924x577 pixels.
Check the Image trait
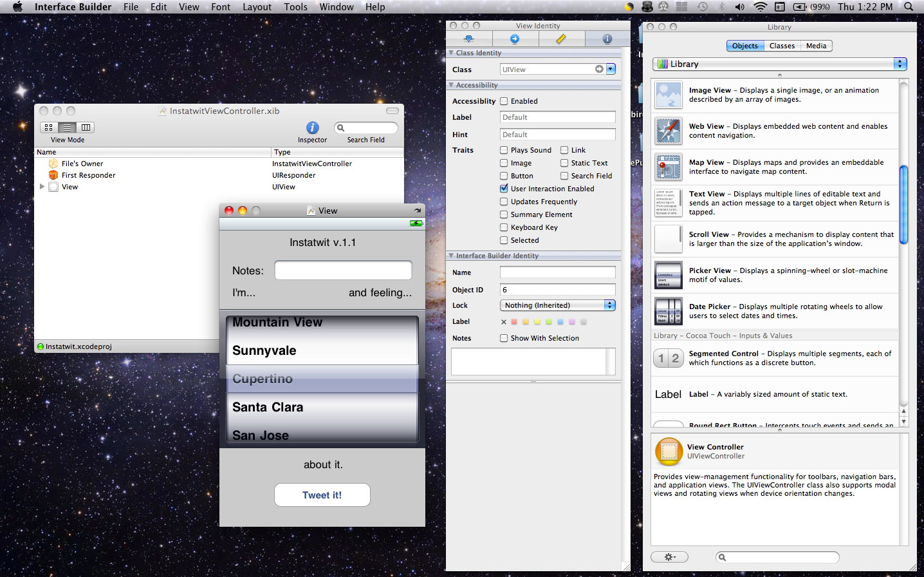[504, 163]
